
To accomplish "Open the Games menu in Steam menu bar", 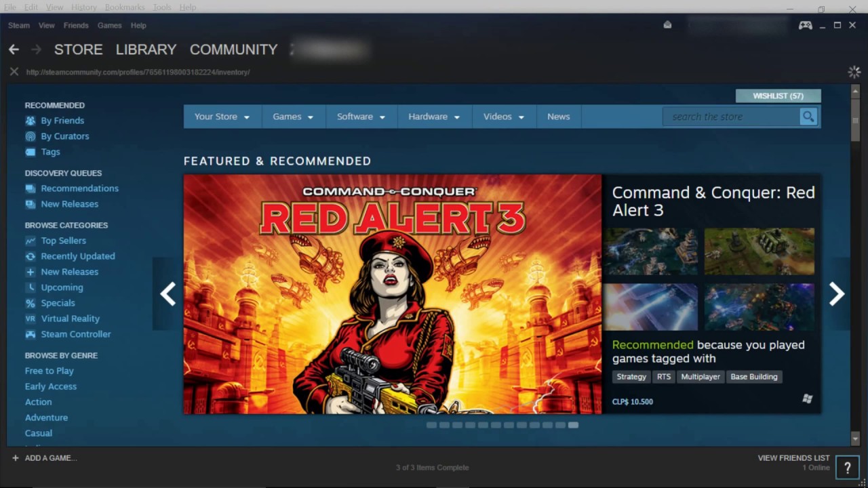I will 109,25.
